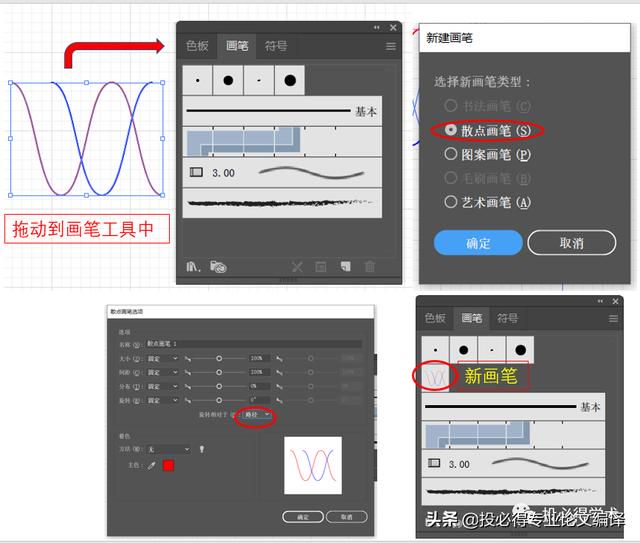This screenshot has height=543, width=640.
Task: Select third tiny flat brush in lower panel
Action: (x=492, y=350)
